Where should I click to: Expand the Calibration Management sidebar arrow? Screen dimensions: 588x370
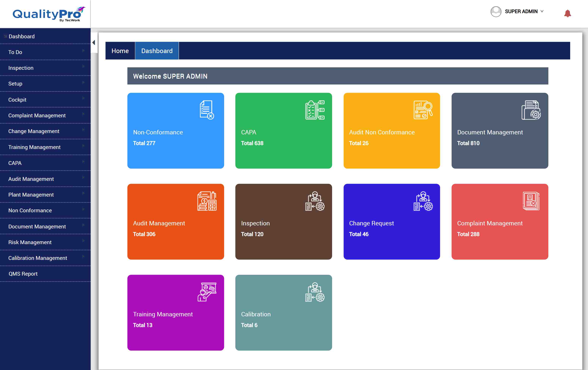pos(83,256)
